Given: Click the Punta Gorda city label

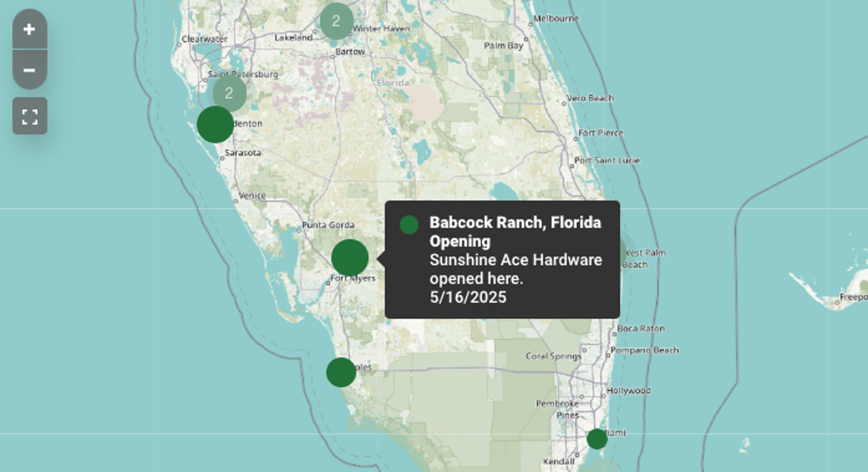Looking at the screenshot, I should coord(328,225).
